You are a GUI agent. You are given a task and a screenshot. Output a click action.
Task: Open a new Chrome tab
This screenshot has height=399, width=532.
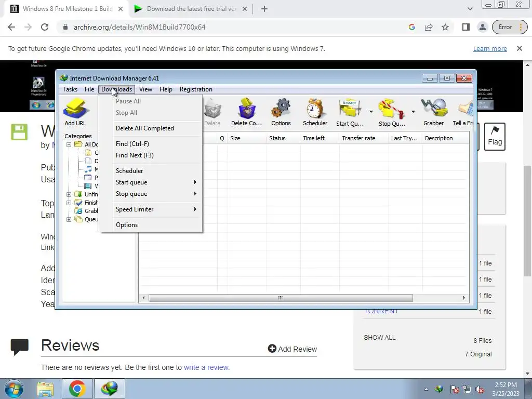pyautogui.click(x=264, y=9)
